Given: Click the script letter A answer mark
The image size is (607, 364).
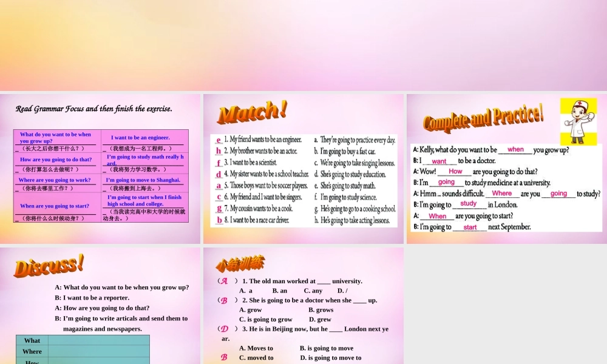Looking at the screenshot, I should pyautogui.click(x=225, y=281).
